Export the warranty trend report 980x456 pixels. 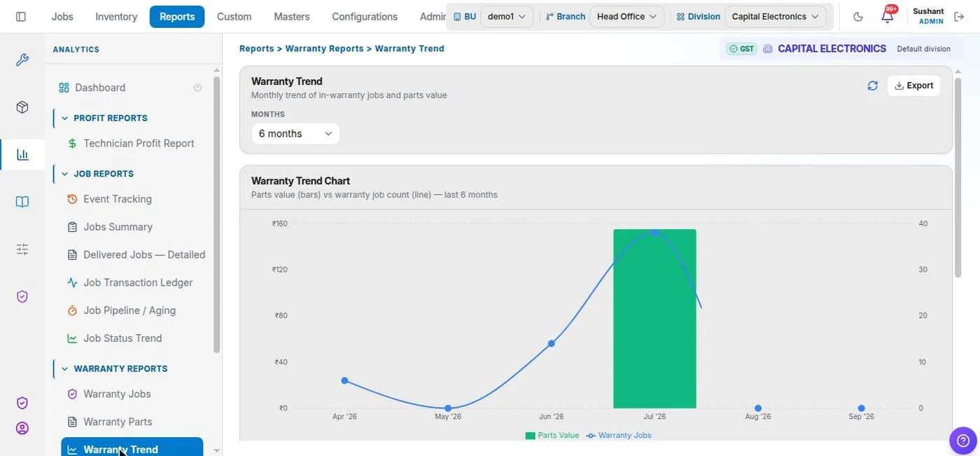[x=913, y=85]
